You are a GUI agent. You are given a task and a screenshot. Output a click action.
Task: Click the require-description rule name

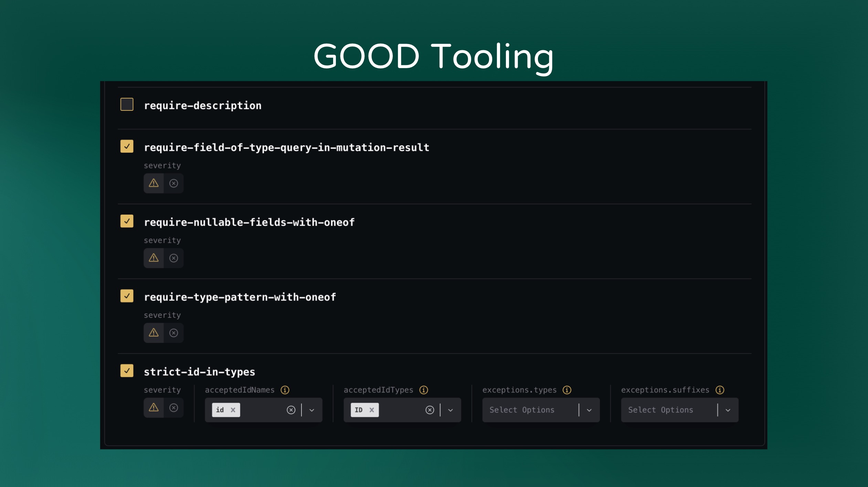[202, 106]
